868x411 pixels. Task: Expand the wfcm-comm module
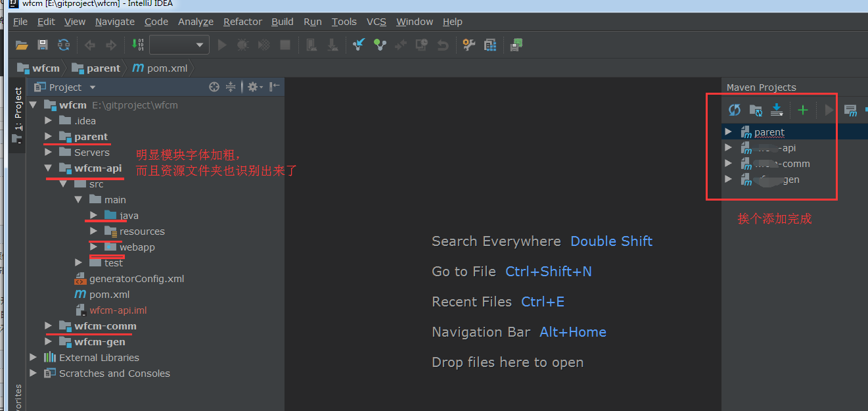48,326
